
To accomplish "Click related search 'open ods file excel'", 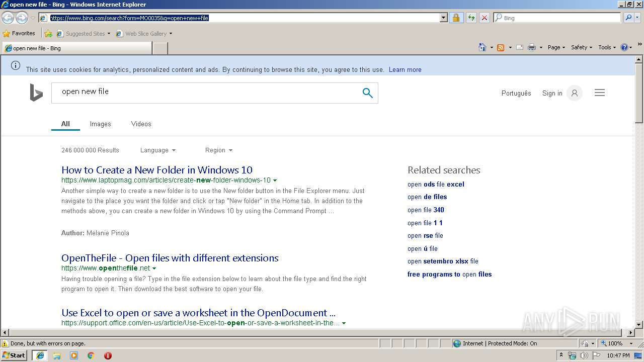I will click(436, 184).
